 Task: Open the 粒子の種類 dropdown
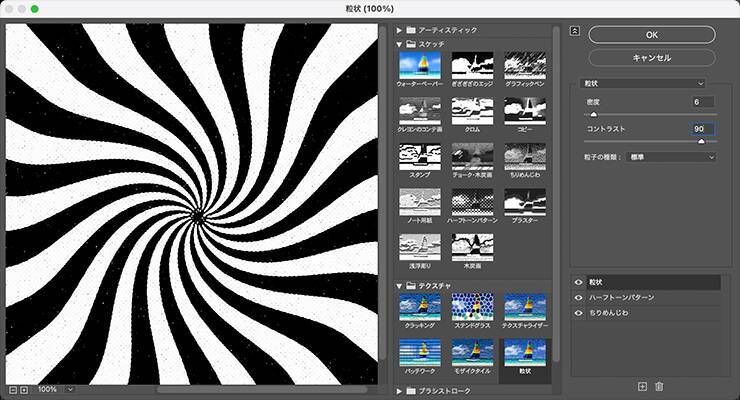click(671, 157)
